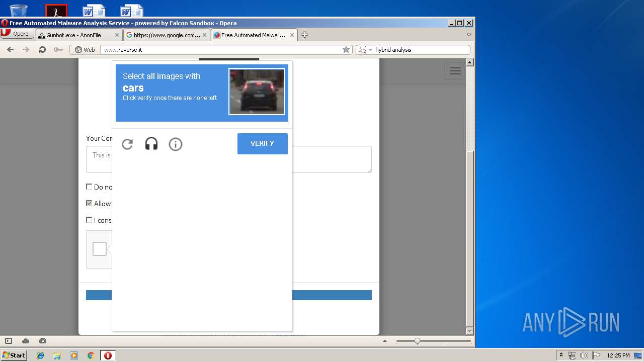
Task: Toggle the 'Allow' checkbox
Action: [x=89, y=203]
